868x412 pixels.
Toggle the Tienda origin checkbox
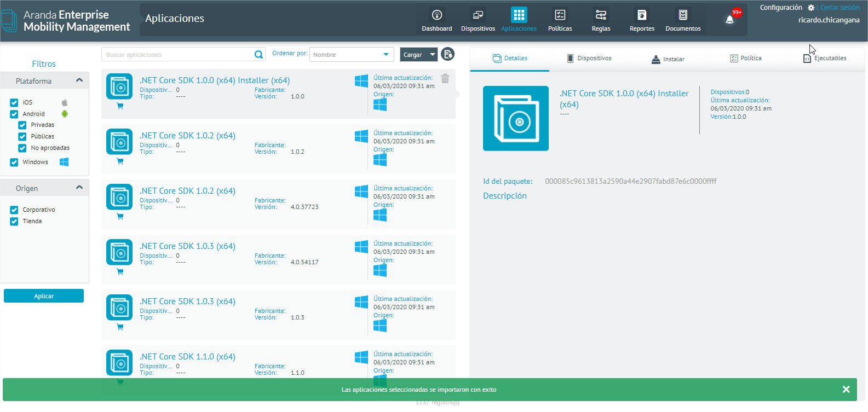click(14, 221)
